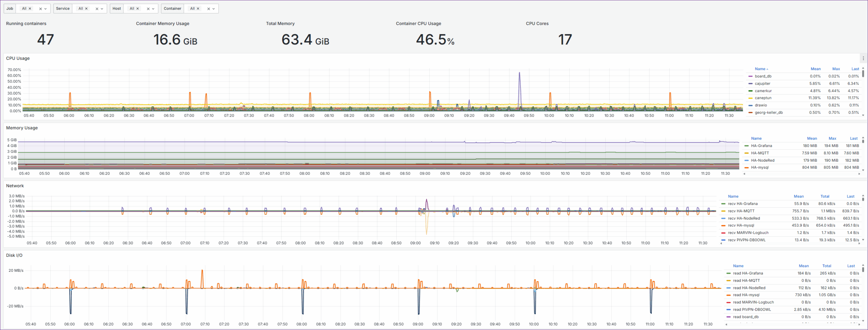Toggle HA-mysql series in Memory Usage legend
868x330 pixels.
(x=759, y=167)
